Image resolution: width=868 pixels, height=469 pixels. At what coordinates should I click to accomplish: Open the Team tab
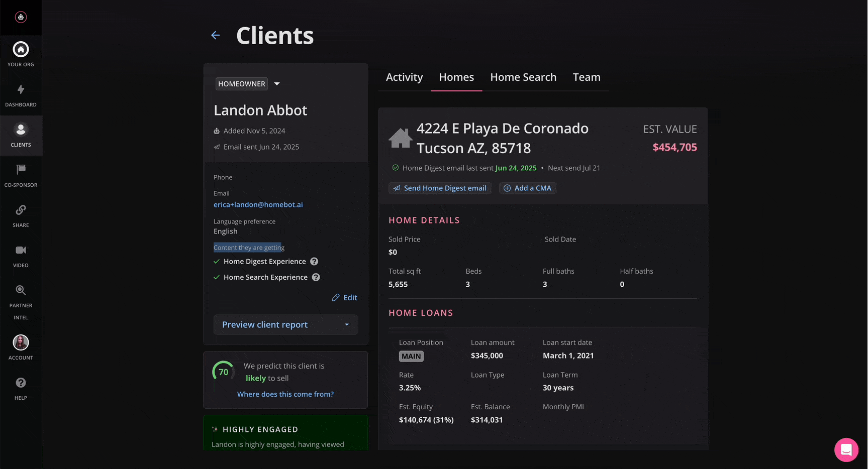point(586,77)
